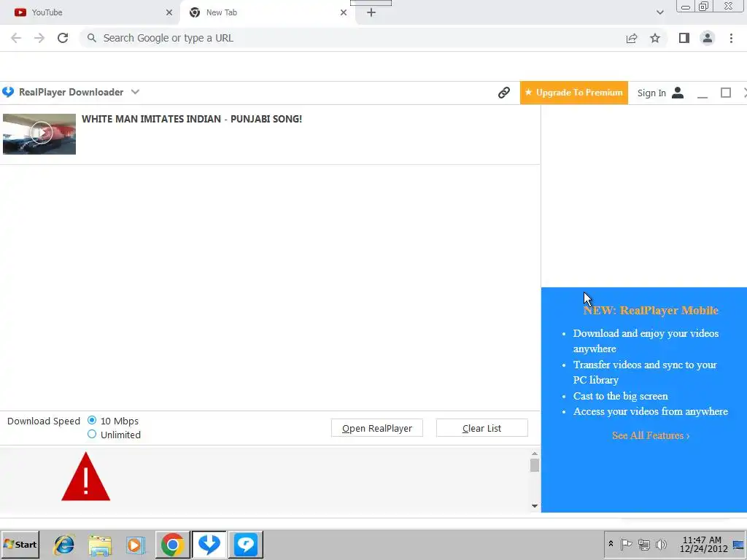
Task: Play the Punjabi Song video thumbnail
Action: tap(39, 134)
